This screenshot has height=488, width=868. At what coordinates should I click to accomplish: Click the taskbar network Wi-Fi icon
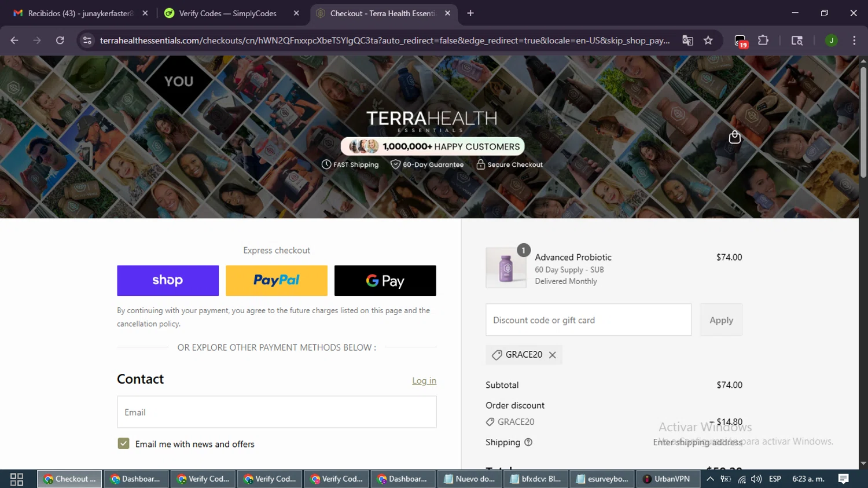(741, 479)
